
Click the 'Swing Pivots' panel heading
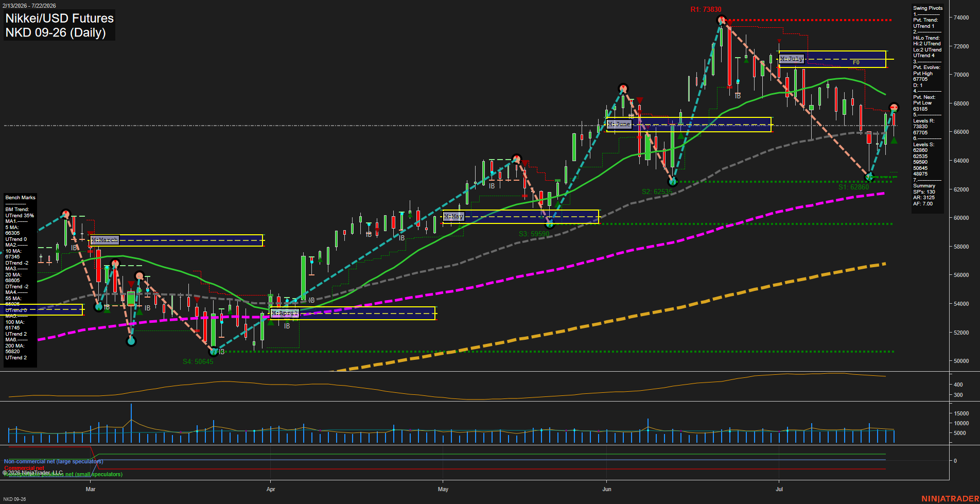pyautogui.click(x=927, y=8)
